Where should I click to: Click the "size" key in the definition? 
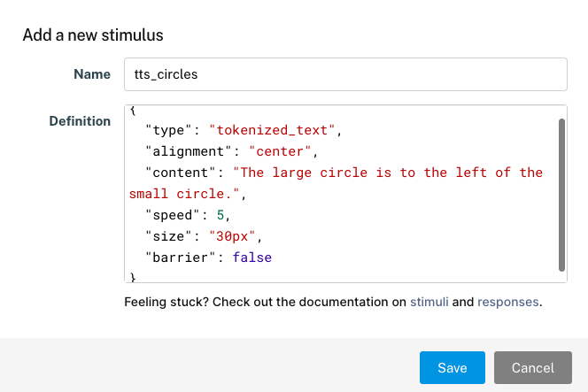point(169,236)
